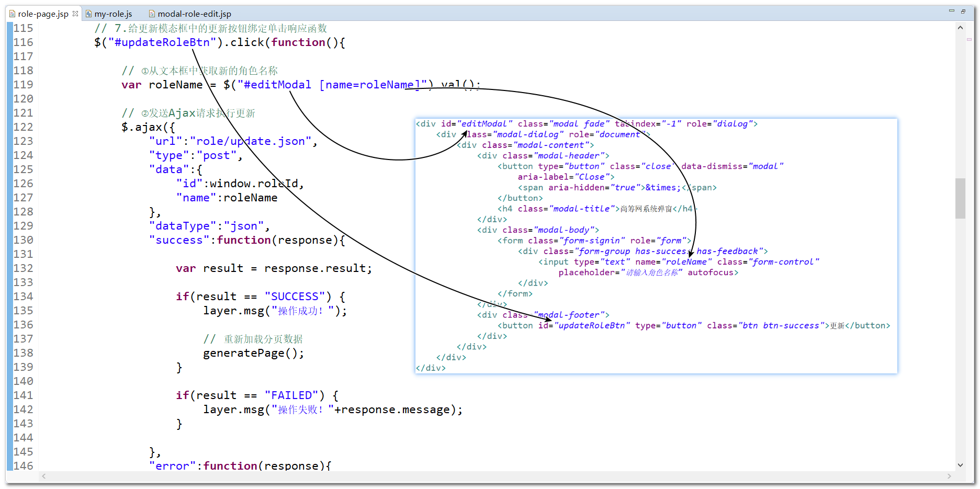Click the generatePage(); call
Image resolution: width=980 pixels, height=489 pixels.
(x=254, y=353)
